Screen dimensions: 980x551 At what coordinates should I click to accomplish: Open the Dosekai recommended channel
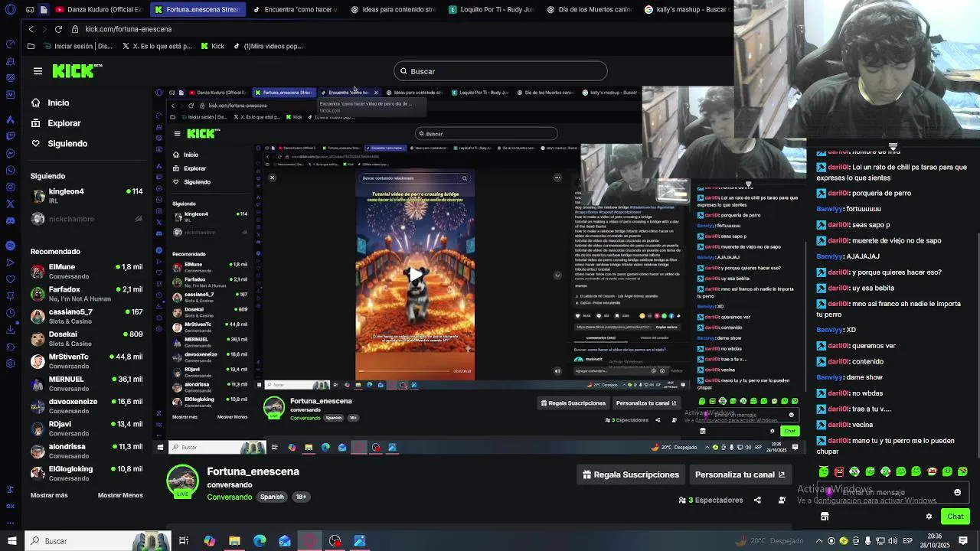tap(87, 338)
